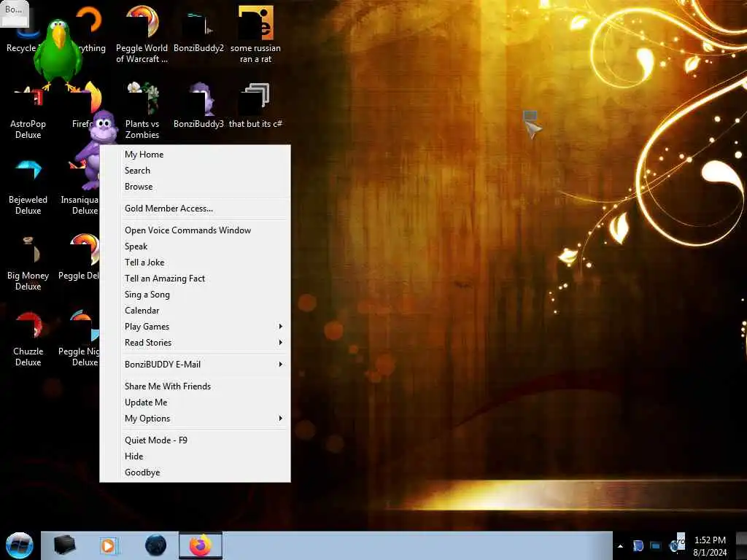Click the blue shield tray icon
The width and height of the screenshot is (747, 560).
[x=638, y=545]
